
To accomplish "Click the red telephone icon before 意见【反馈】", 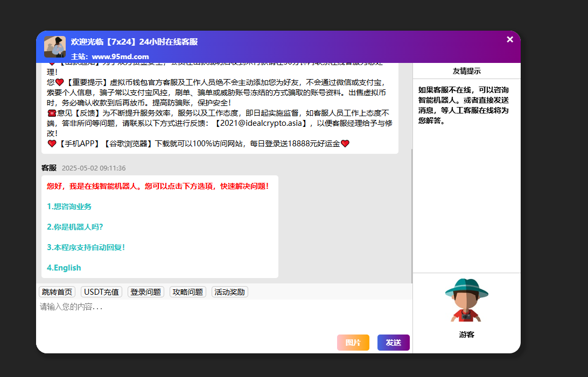I will tap(52, 113).
